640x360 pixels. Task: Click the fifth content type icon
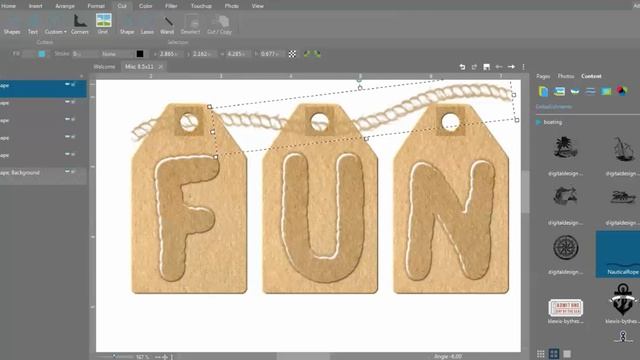pos(606,91)
